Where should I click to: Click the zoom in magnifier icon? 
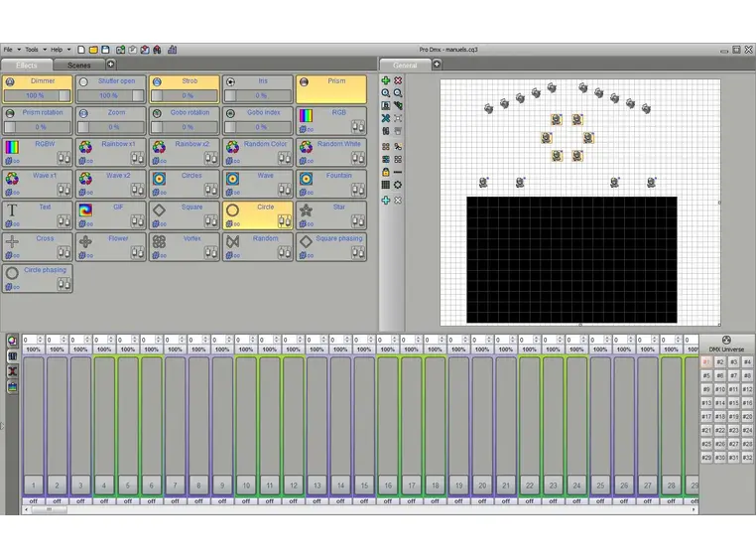click(386, 92)
